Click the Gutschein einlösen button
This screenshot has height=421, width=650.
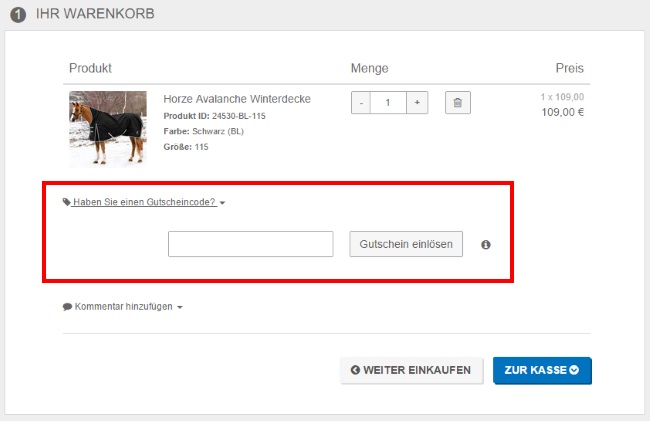[x=406, y=244]
